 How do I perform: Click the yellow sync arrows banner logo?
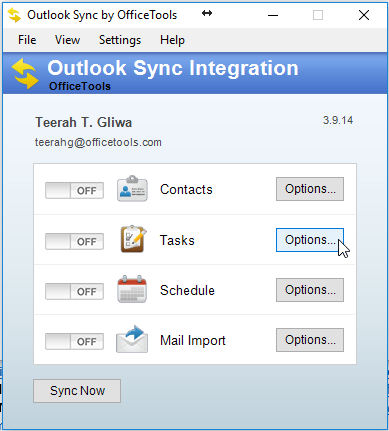pos(25,74)
